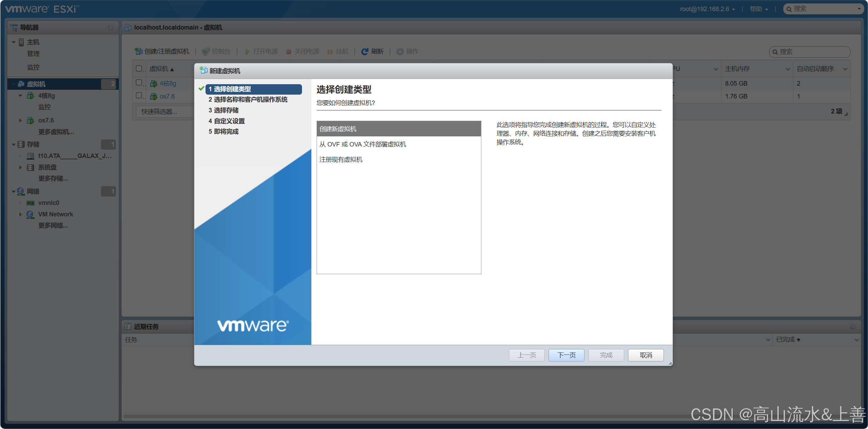868x429 pixels.
Task: Click the 下一页 button
Action: point(566,355)
